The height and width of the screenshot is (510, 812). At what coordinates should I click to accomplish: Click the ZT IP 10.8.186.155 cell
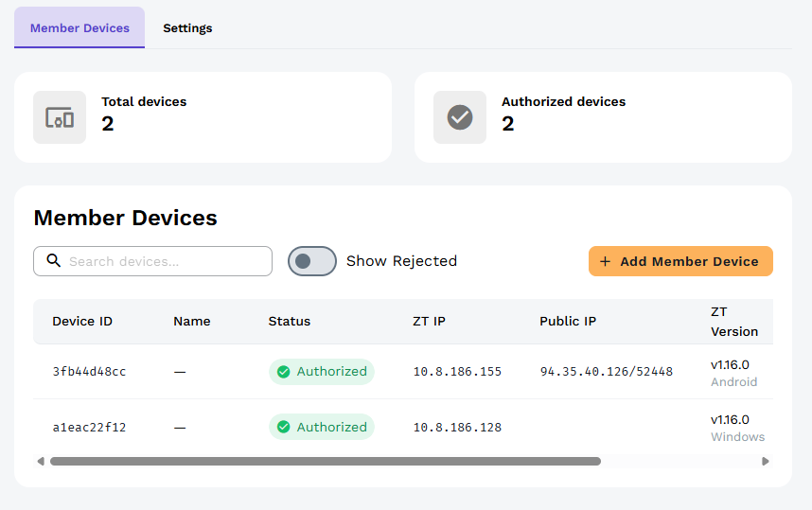pos(457,372)
